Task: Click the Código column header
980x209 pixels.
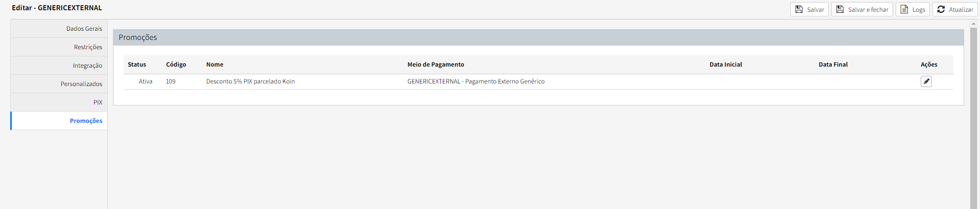Action: click(176, 65)
